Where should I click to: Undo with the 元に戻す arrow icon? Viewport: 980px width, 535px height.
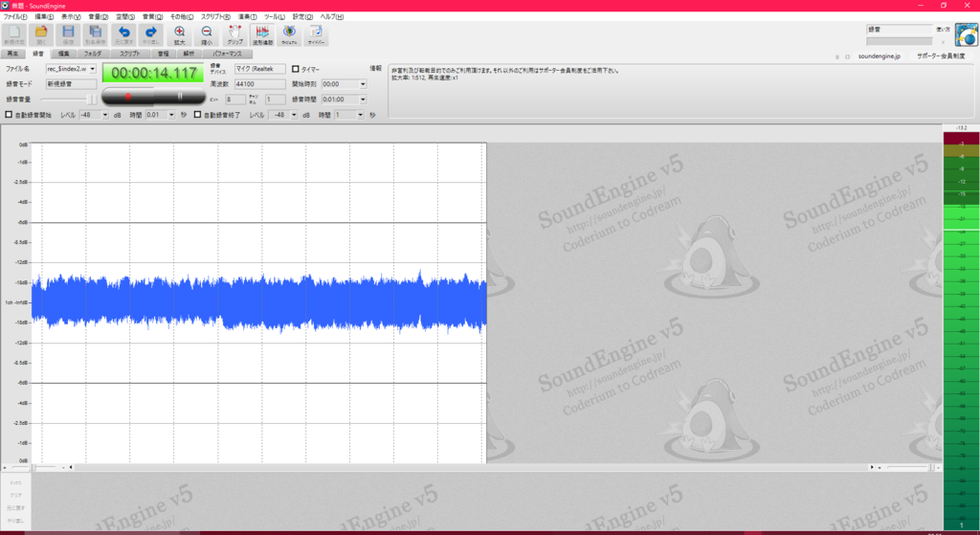click(123, 35)
